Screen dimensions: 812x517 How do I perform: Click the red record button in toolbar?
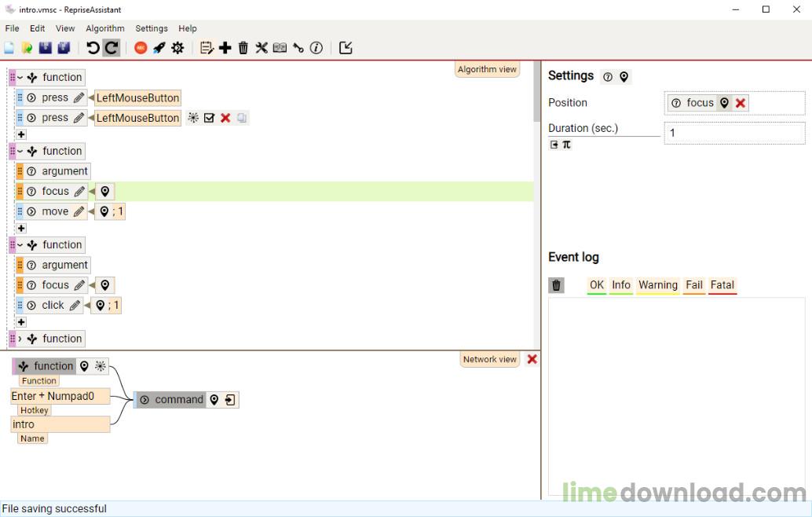click(141, 48)
